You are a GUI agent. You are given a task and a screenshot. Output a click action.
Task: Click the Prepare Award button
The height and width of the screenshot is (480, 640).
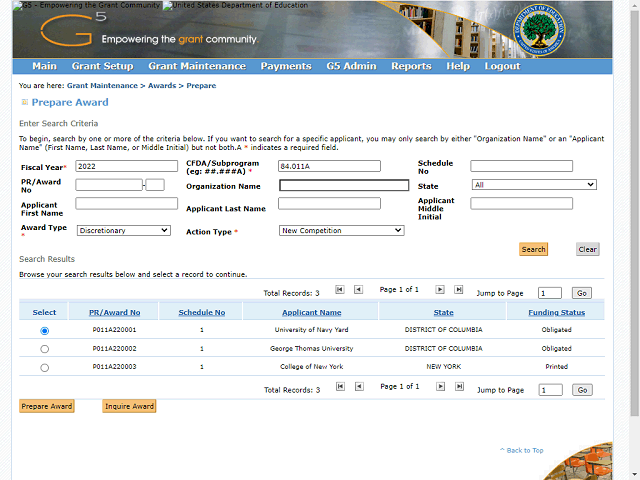[47, 407]
